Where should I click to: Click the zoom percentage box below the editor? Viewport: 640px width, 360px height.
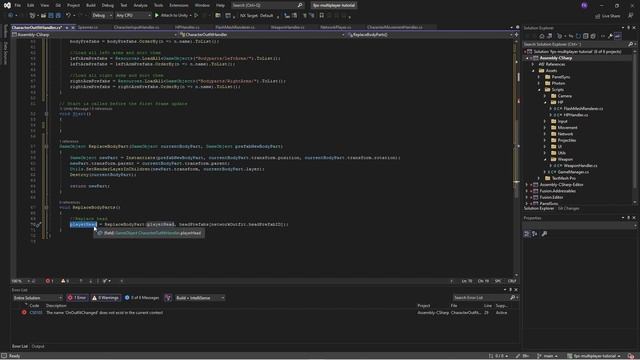21,281
